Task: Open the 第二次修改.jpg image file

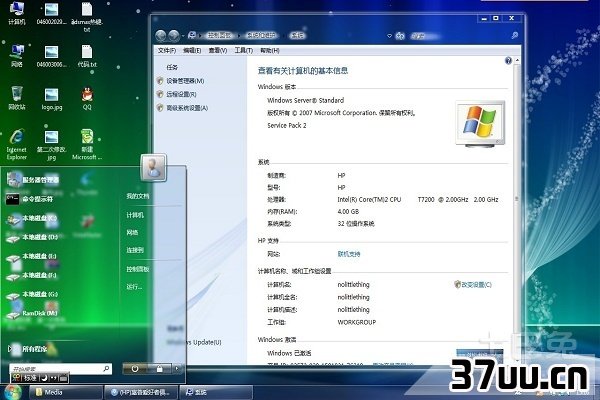Action: pos(52,145)
